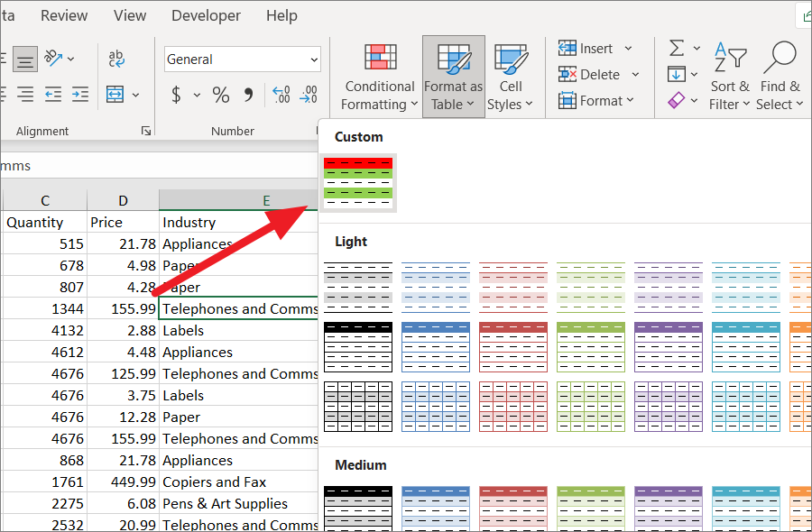Click the Fill down icon
The width and height of the screenshot is (812, 532).
[x=677, y=74]
